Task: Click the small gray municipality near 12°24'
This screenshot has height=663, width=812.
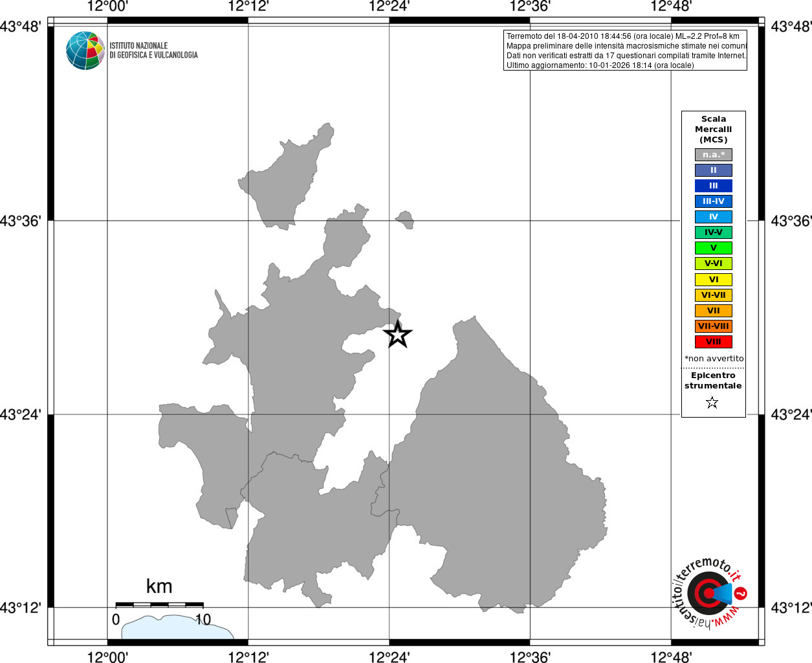Action: pos(405,219)
